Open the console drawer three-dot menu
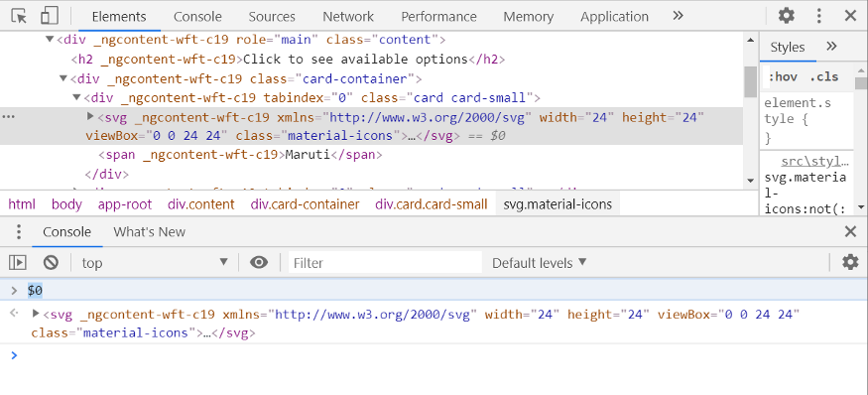This screenshot has height=395, width=868. click(18, 231)
